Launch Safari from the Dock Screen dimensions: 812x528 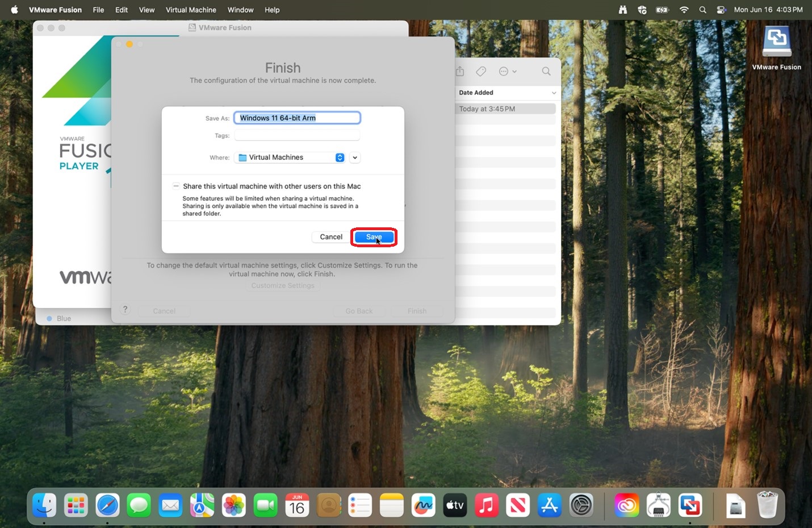tap(107, 505)
